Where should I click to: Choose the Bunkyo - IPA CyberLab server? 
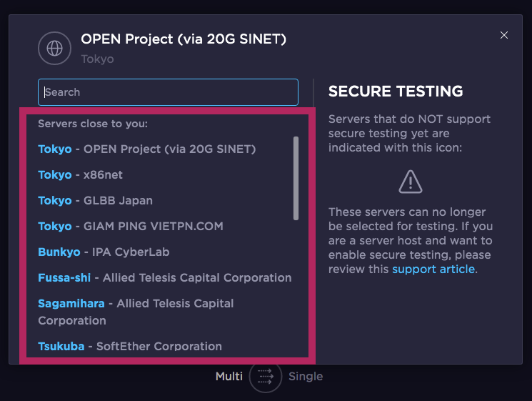(104, 252)
